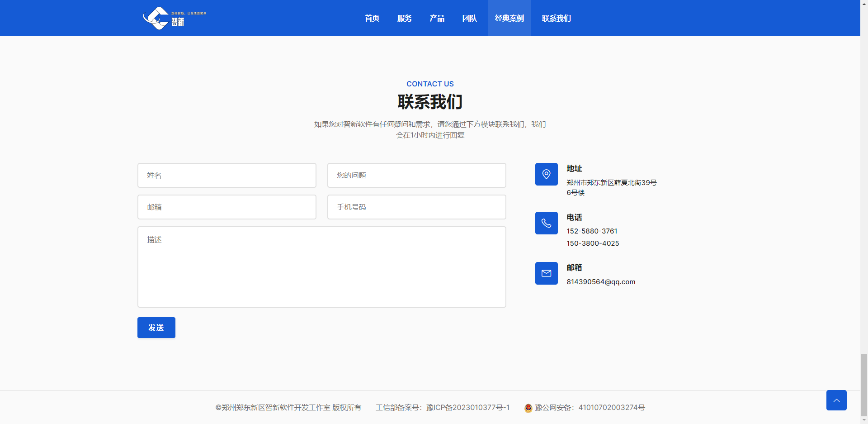Viewport: 868px width, 424px height.
Task: Click email 814390564@qq.com
Action: coord(601,282)
